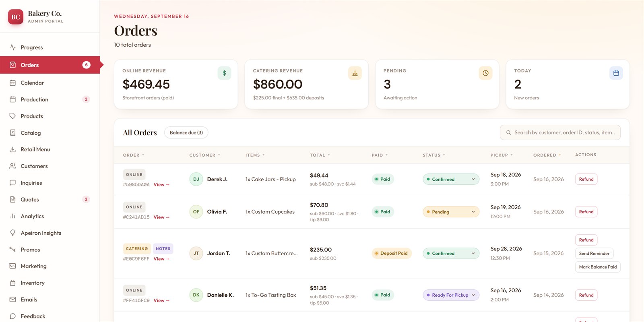The image size is (644, 322).
Task: Open Quotes in the sidebar
Action: [x=50, y=199]
